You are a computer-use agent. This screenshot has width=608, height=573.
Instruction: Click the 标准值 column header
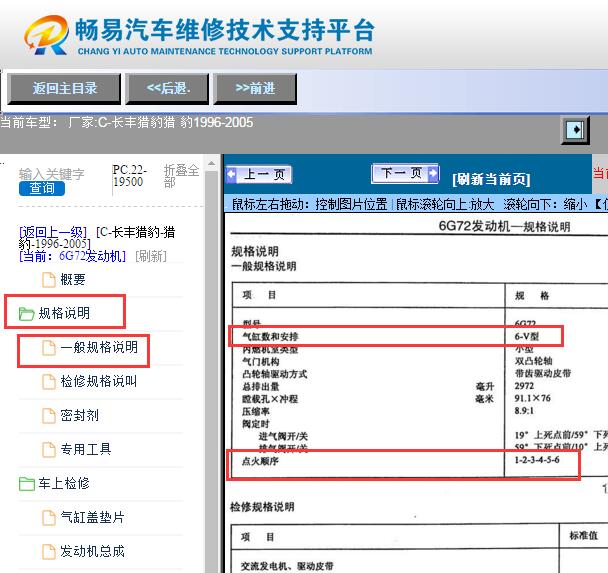coord(584,536)
